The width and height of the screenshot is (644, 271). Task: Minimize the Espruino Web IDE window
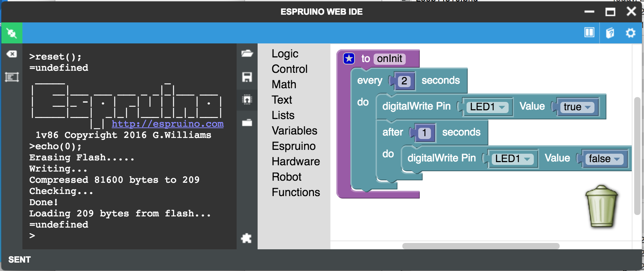[x=589, y=12]
